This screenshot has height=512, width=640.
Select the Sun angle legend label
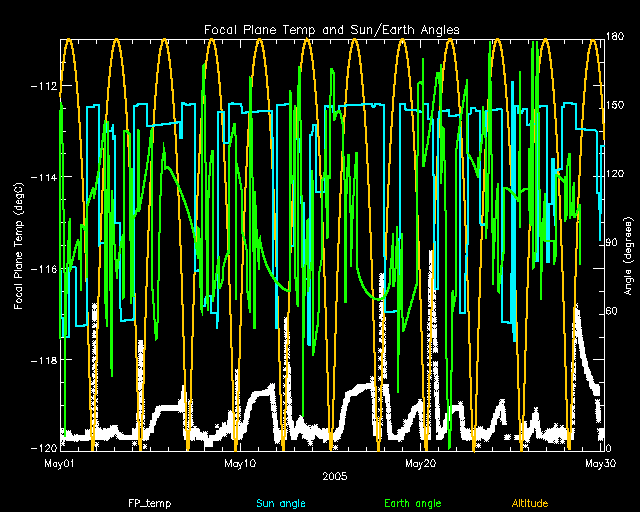279,502
